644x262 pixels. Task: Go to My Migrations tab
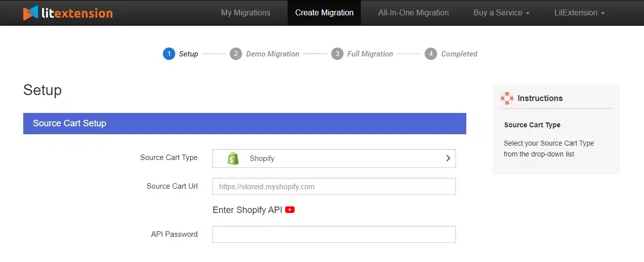pyautogui.click(x=246, y=13)
